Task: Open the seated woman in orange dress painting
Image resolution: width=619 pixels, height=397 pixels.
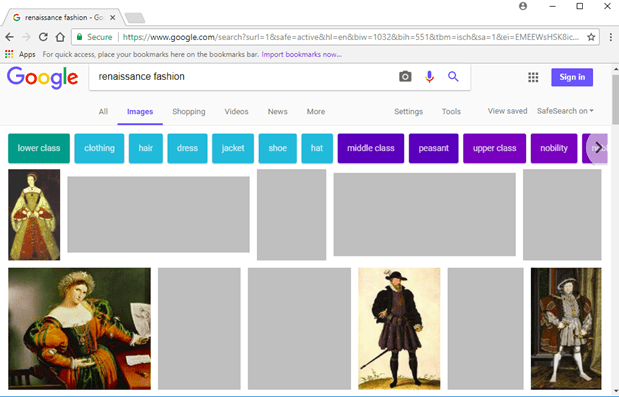Action: click(79, 329)
